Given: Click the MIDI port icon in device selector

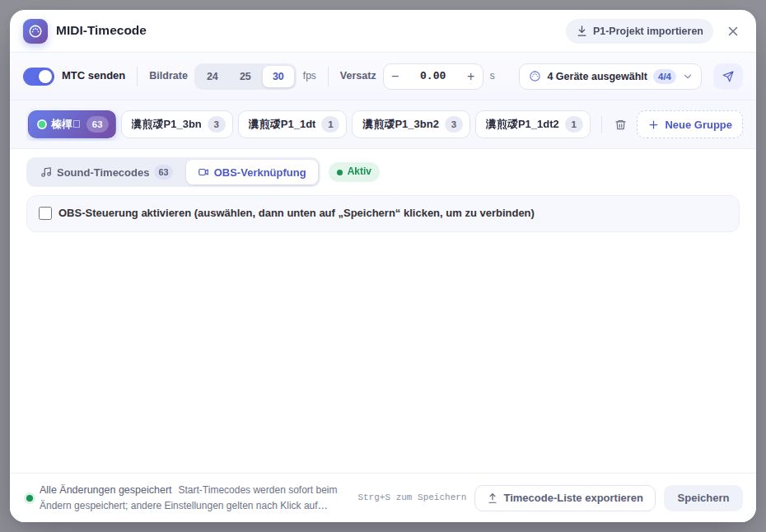Looking at the screenshot, I should pos(535,77).
